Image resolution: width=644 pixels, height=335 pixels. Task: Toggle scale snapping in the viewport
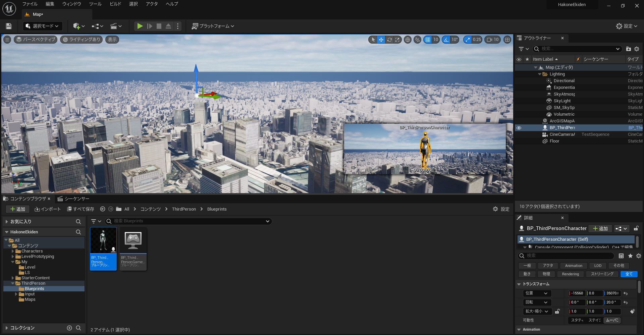coord(468,40)
